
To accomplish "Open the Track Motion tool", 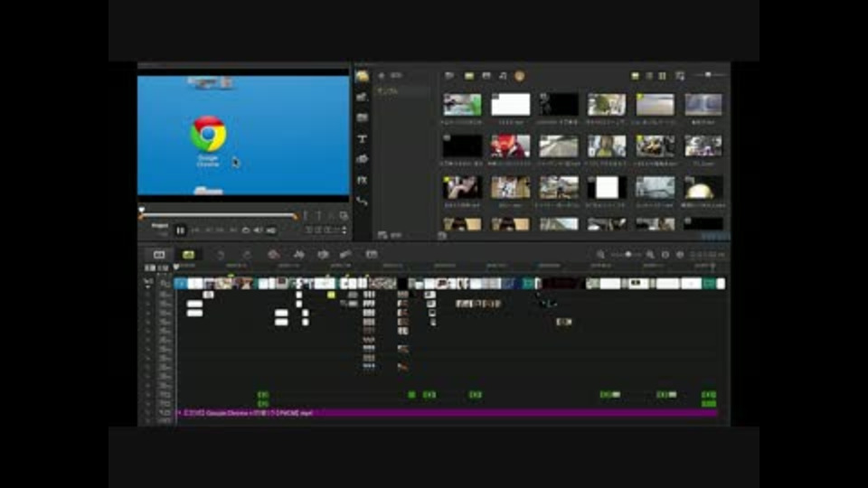I will pos(346,255).
